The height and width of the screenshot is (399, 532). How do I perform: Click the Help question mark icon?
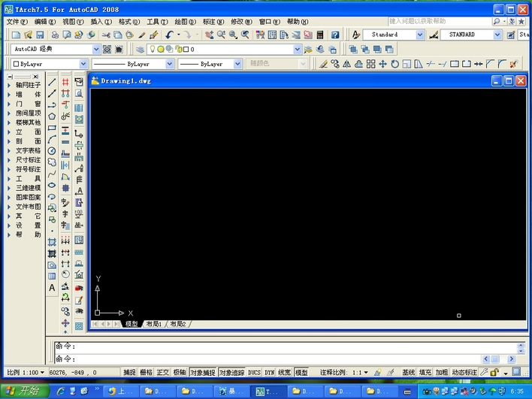[x=335, y=35]
